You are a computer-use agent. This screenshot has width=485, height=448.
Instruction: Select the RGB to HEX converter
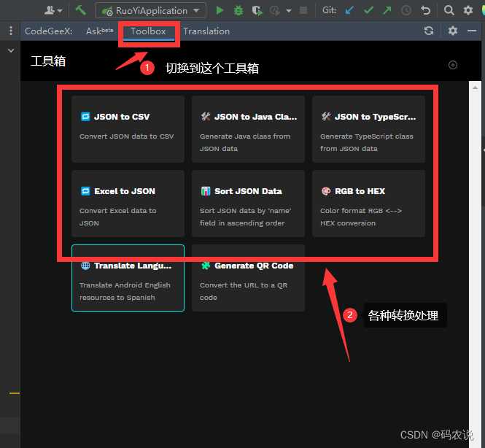(368, 204)
